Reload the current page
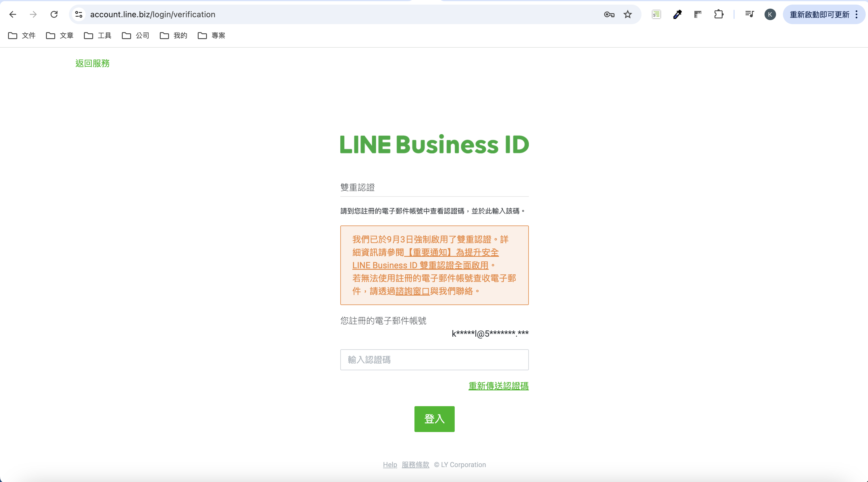Screen dimensions: 868x482 [x=54, y=14]
